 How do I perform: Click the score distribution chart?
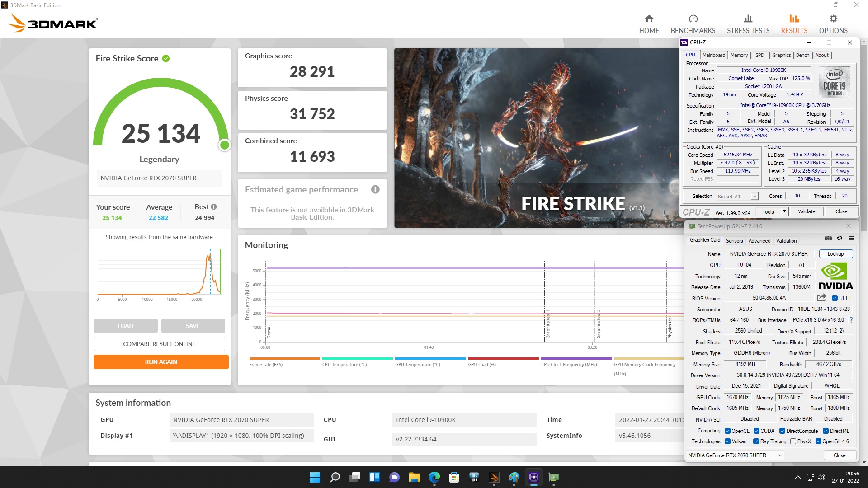[159, 273]
